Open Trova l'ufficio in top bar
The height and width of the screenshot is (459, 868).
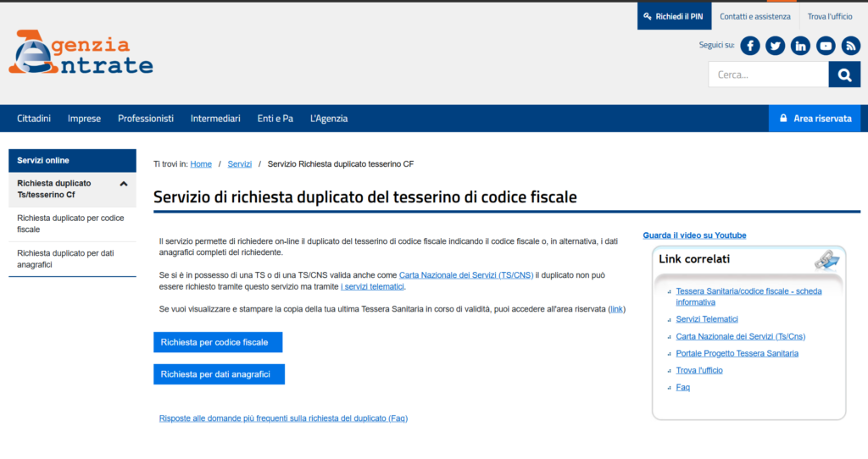point(830,17)
